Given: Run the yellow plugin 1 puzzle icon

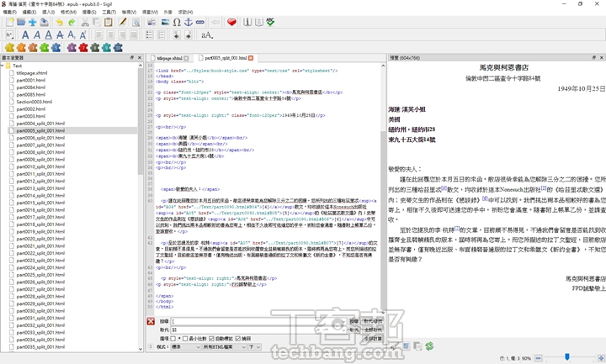Looking at the screenshot, I should (9, 47).
